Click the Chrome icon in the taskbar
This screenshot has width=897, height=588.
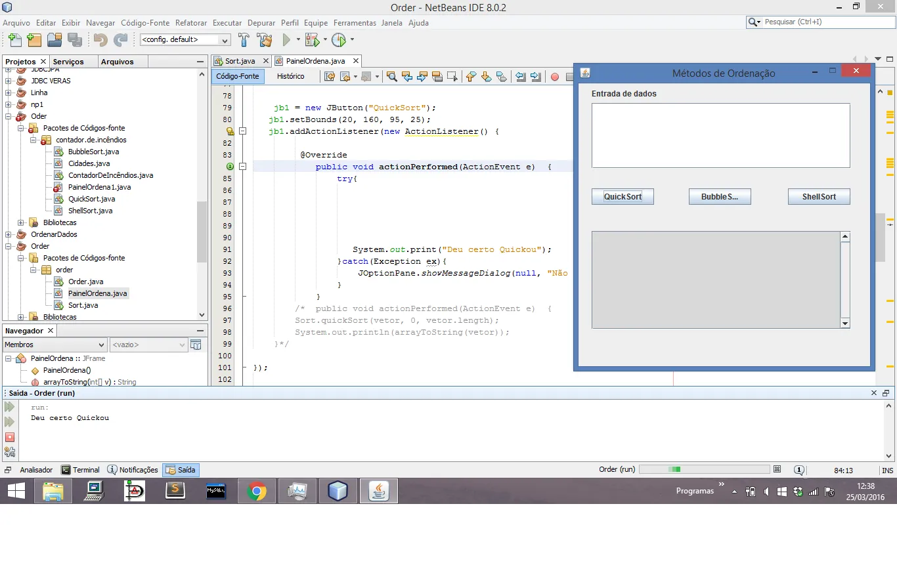[x=257, y=491]
